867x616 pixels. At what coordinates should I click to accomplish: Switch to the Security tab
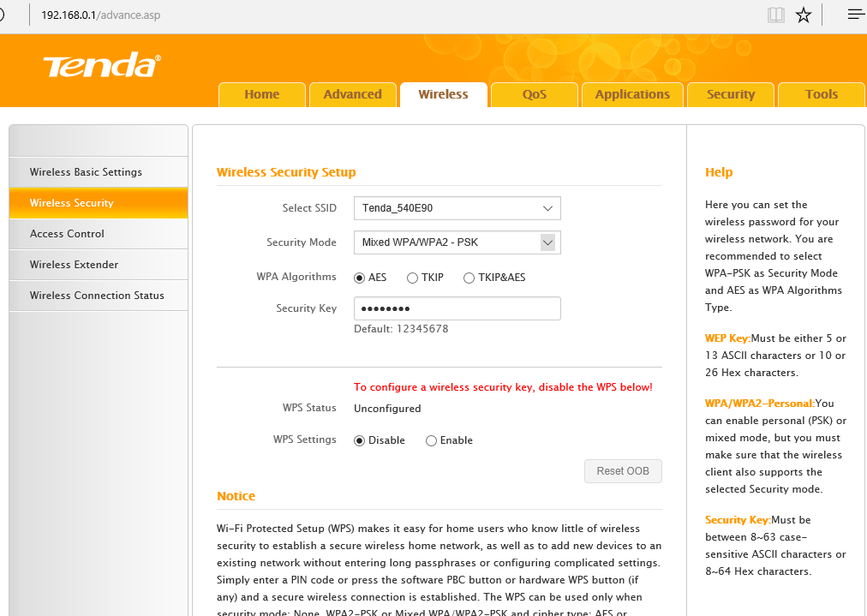(x=731, y=94)
